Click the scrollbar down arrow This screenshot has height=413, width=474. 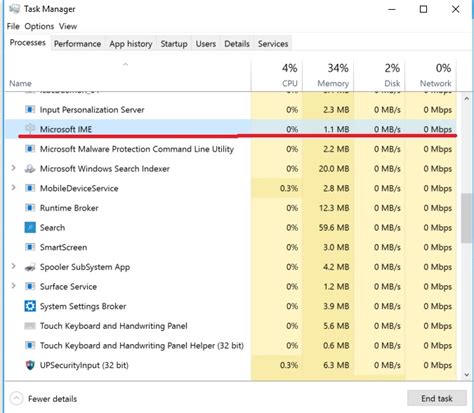[x=467, y=374]
